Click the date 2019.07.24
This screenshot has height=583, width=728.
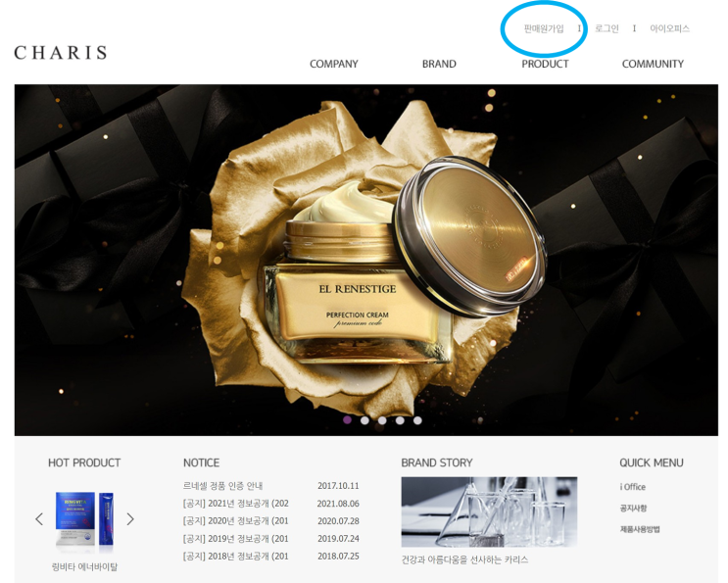338,539
